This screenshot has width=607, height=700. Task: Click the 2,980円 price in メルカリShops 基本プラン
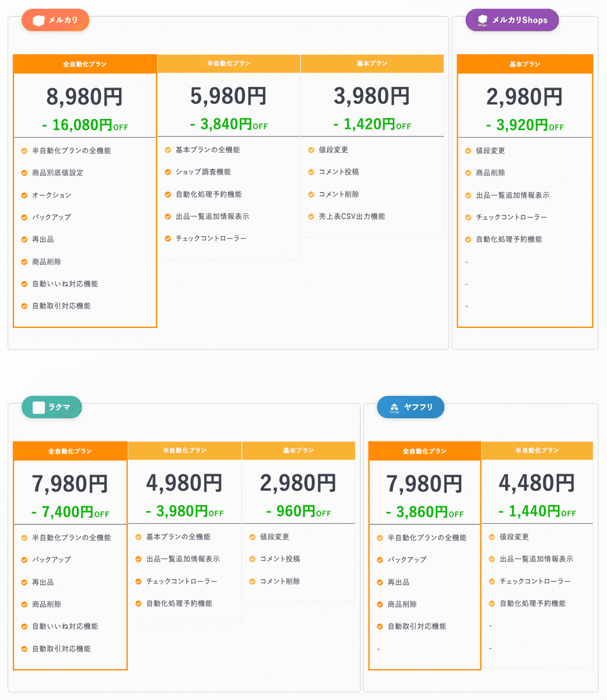coord(525,97)
